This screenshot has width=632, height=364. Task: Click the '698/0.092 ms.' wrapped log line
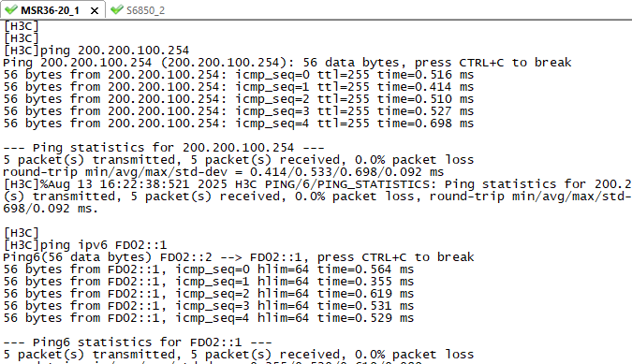coord(51,209)
